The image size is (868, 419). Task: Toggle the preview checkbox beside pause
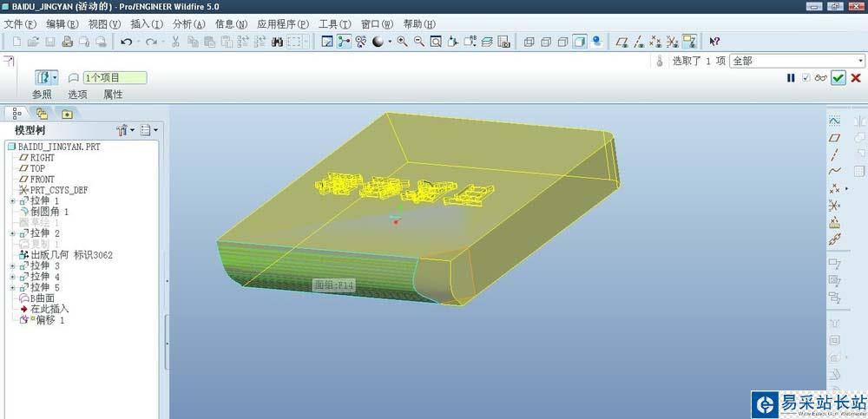pyautogui.click(x=806, y=78)
